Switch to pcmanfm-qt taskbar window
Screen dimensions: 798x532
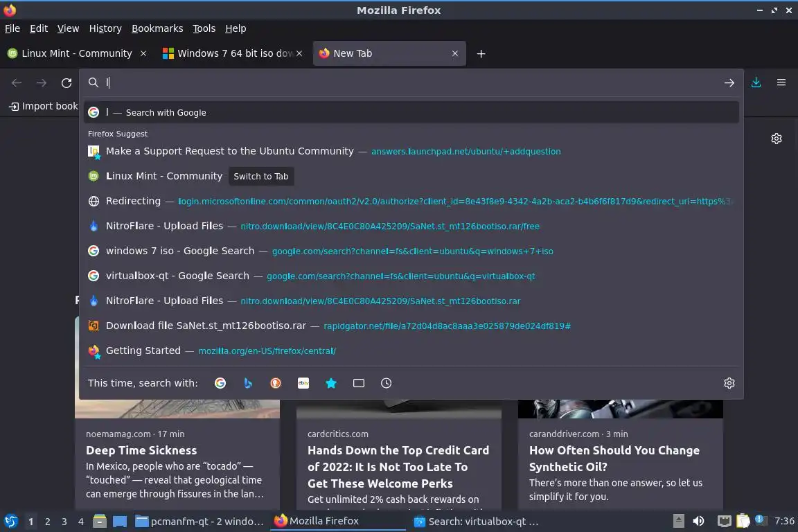tap(200, 522)
